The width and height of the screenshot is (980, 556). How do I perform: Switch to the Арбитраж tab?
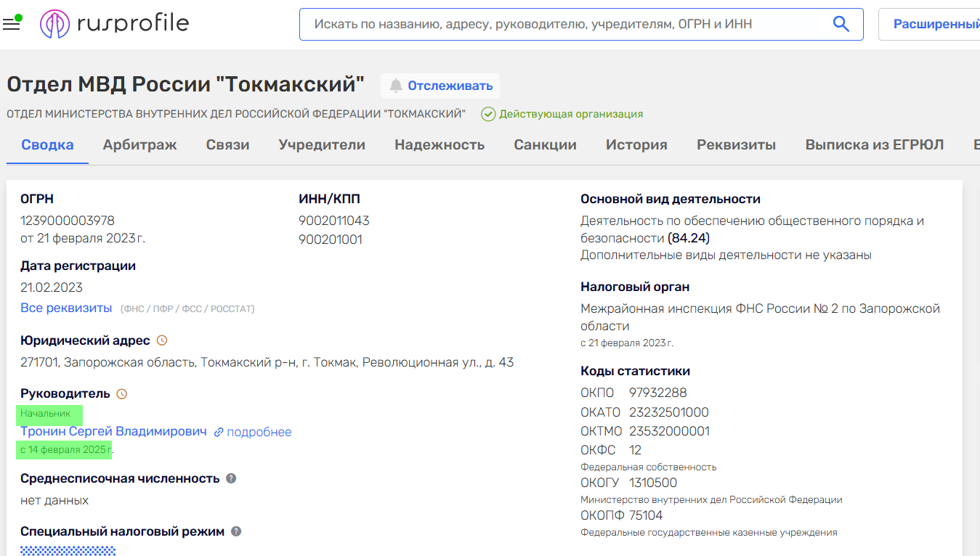tap(139, 144)
